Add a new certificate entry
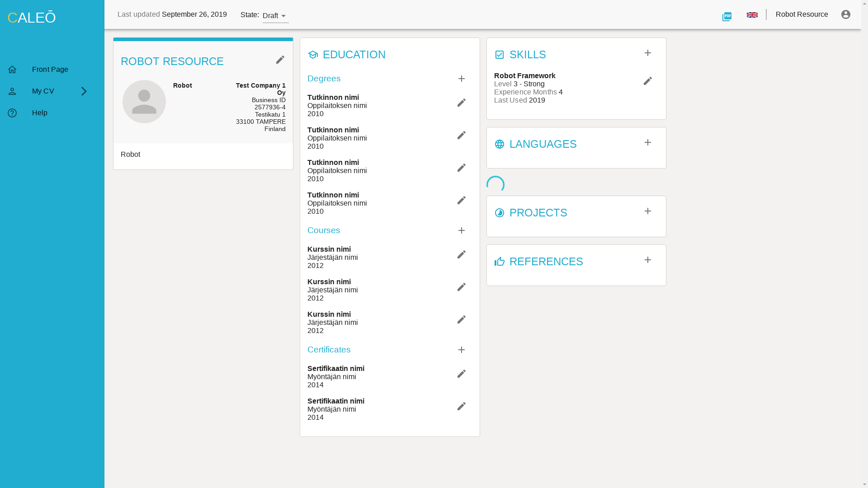 [x=461, y=350]
